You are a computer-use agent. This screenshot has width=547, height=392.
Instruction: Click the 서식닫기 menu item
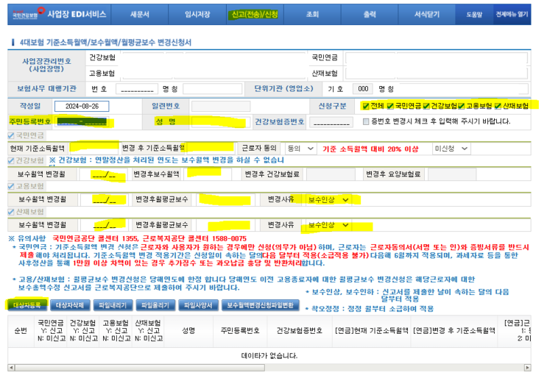427,14
